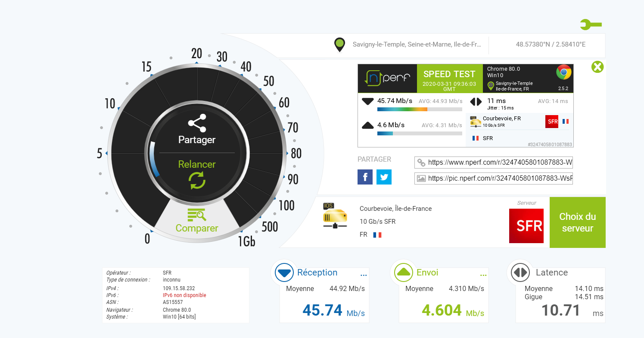This screenshot has width=644, height=338.
Task: Click the coordinates 48.57380°N / 2.58410°E
Action: coord(551,44)
